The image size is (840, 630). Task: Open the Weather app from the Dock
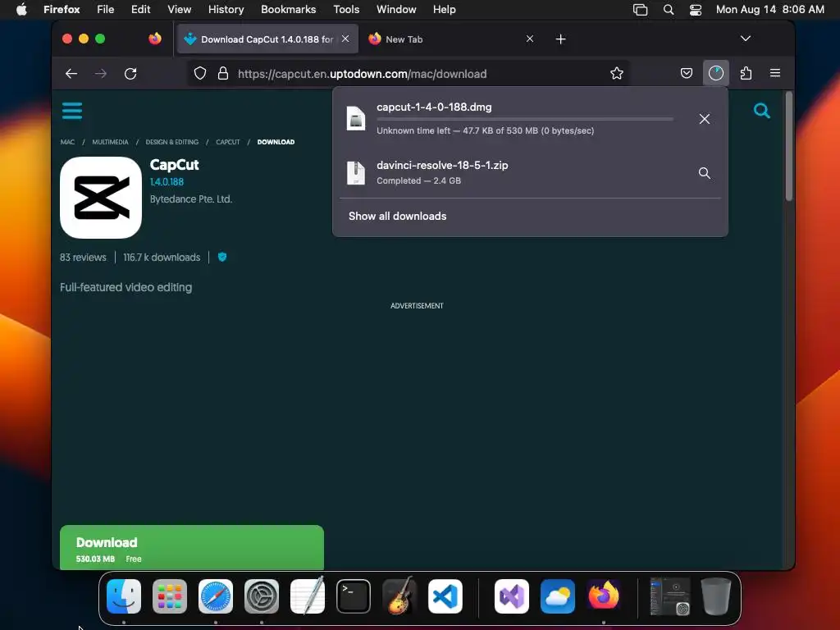click(558, 596)
